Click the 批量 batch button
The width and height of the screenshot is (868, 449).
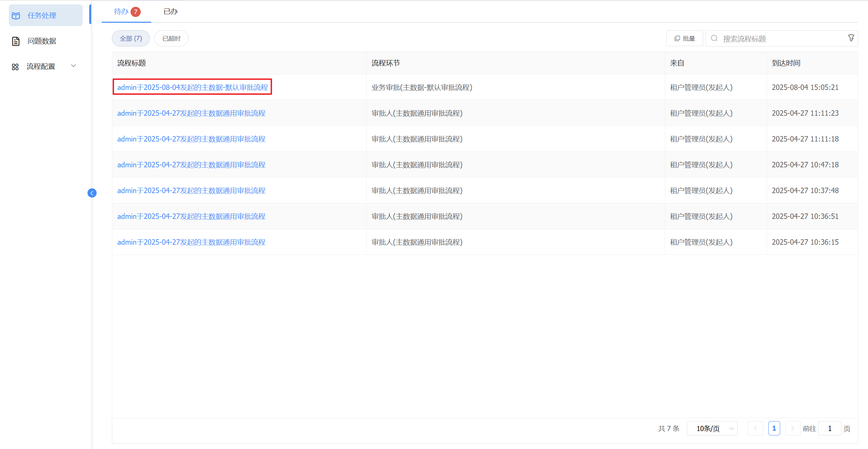[x=685, y=38]
